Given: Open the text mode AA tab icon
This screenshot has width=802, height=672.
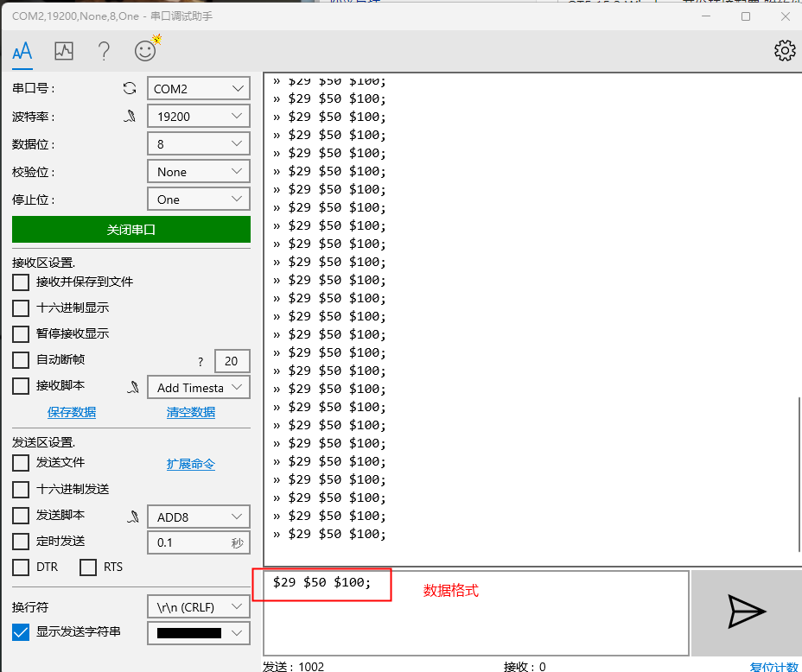Looking at the screenshot, I should [x=22, y=51].
